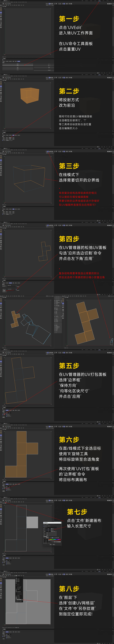Click the width field in the new texture dialog
The width and height of the screenshot is (114, 644).
(49, 529)
